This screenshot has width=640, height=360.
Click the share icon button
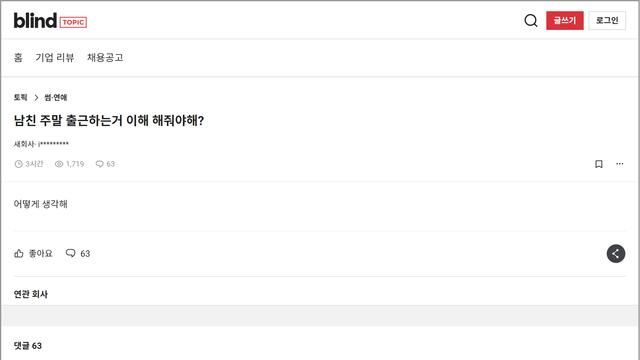pyautogui.click(x=616, y=253)
